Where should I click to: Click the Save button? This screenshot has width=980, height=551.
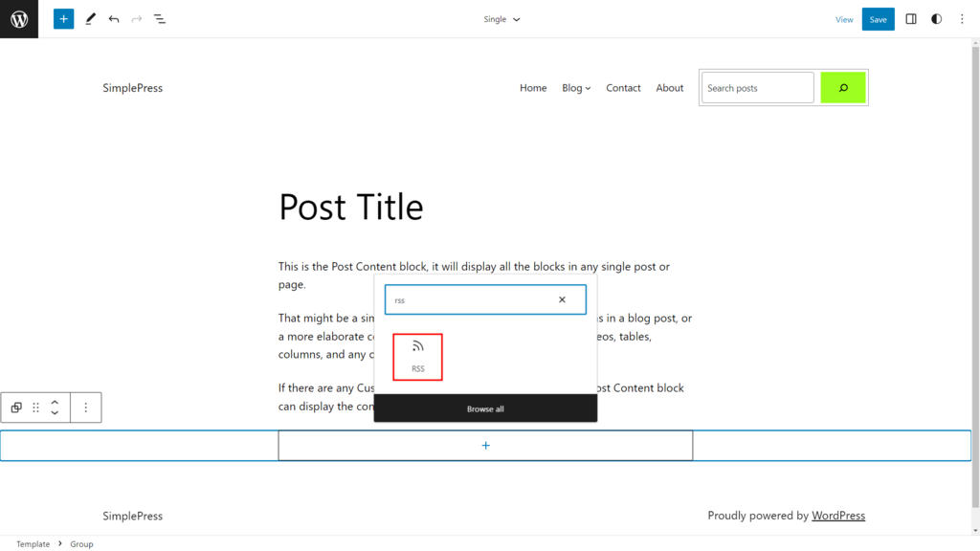[878, 18]
